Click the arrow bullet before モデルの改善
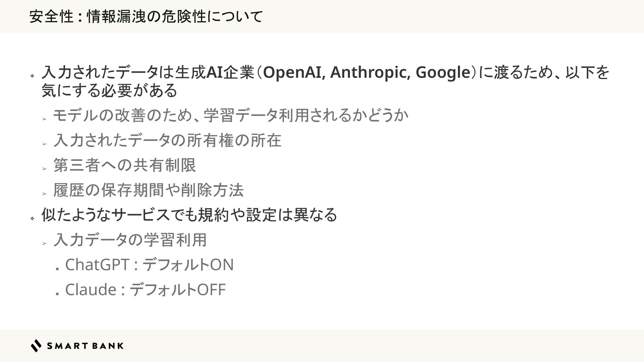Screen dimensions: 644x362 [44, 119]
